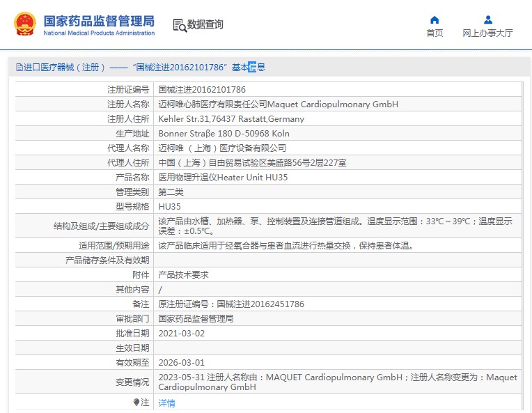
Task: Click the 数据查询 label
Action: pos(205,24)
